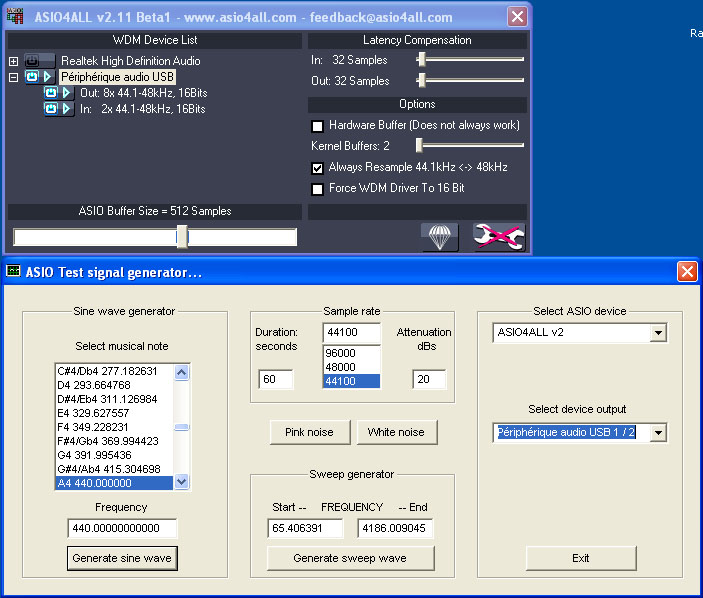Viewport: 703px width, 598px height.
Task: Open the Select device output dropdown
Action: [658, 433]
